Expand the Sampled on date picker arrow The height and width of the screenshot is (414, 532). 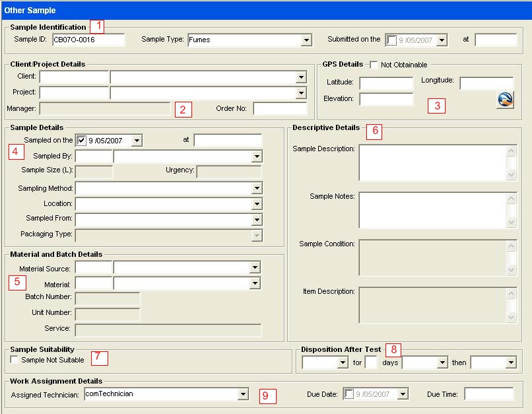coord(137,141)
